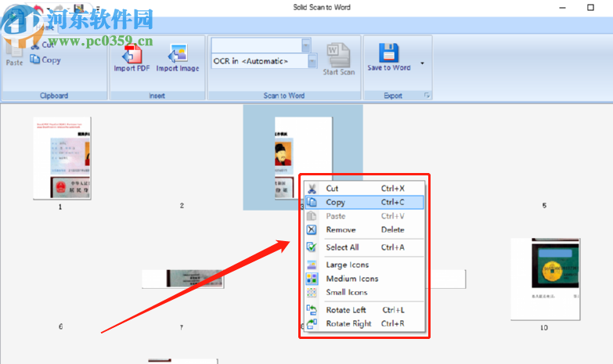Choose Select All in context menu
Image resolution: width=613 pixels, height=364 pixels.
pyautogui.click(x=364, y=247)
